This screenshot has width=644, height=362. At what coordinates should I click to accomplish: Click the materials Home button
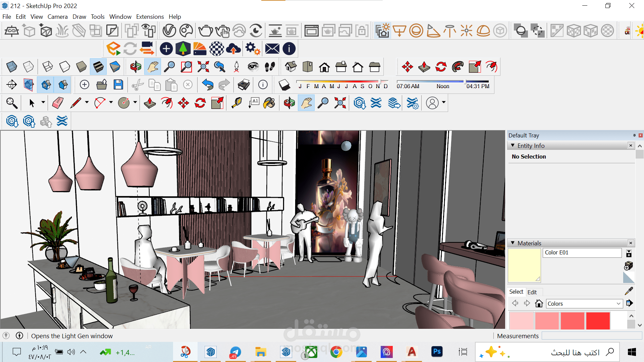point(539,303)
